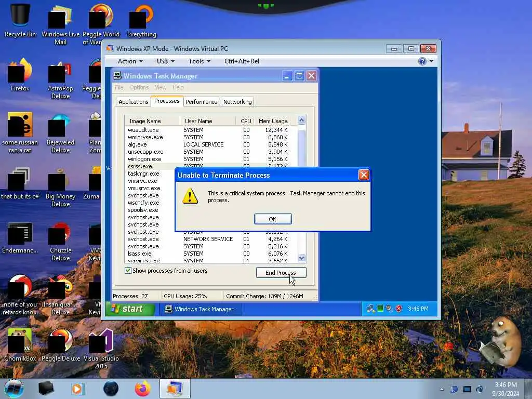Close the Unable to Terminate Process dialog

click(364, 175)
